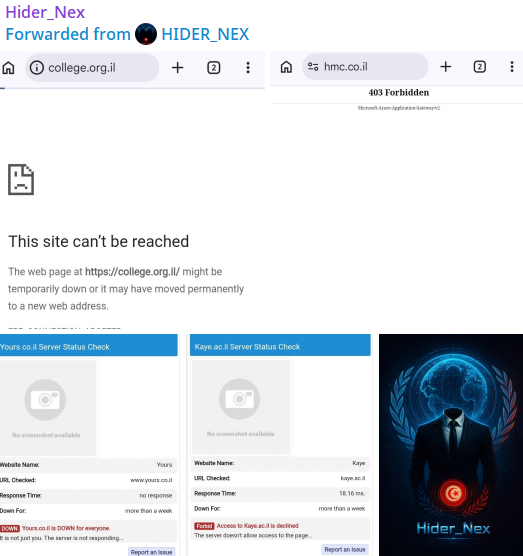The height and width of the screenshot is (556, 523).
Task: Open the Hider_Nex poster image
Action: 451,445
